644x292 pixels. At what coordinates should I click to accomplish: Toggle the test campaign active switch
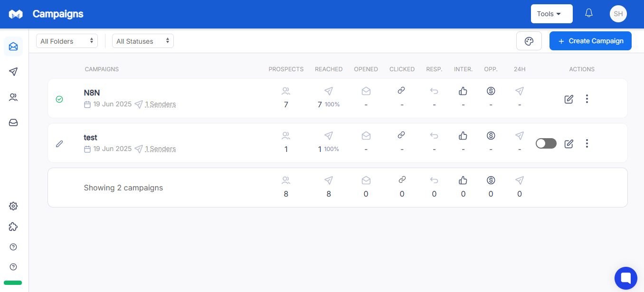click(x=546, y=143)
